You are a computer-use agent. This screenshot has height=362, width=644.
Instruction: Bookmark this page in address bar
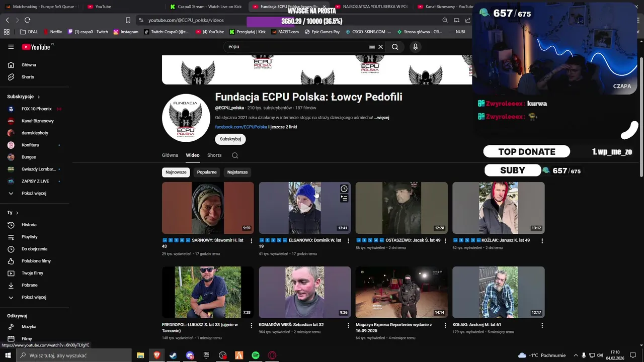(128, 20)
